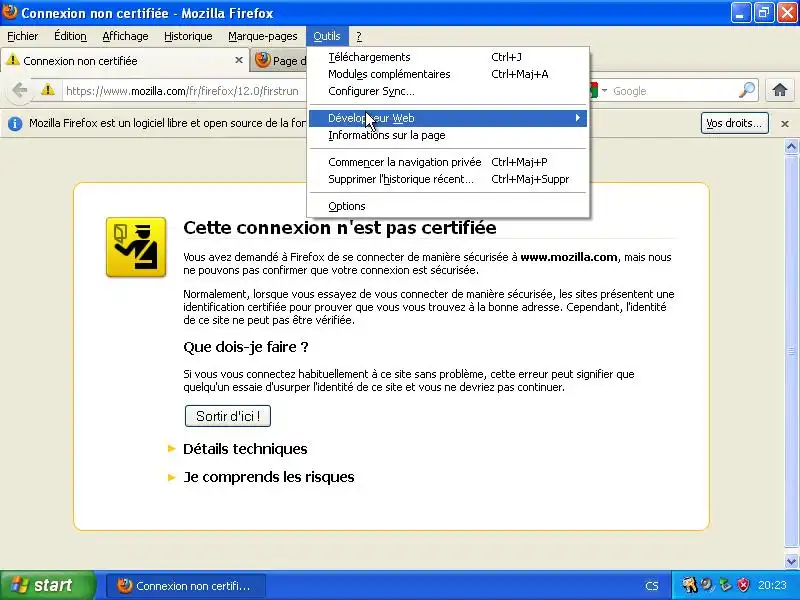Select Développeur Web menu entry
Screen dimensions: 800x600
pyautogui.click(x=448, y=118)
